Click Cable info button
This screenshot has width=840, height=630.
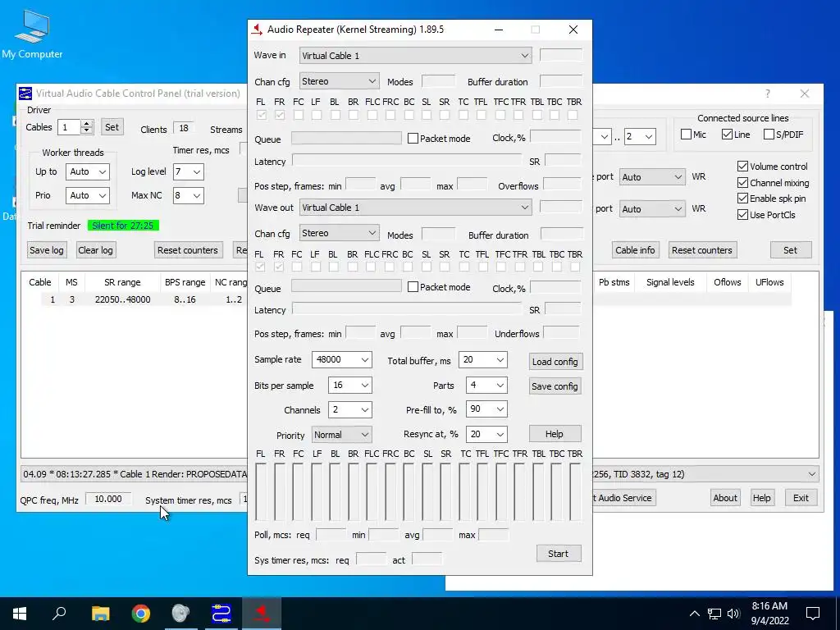[635, 250]
